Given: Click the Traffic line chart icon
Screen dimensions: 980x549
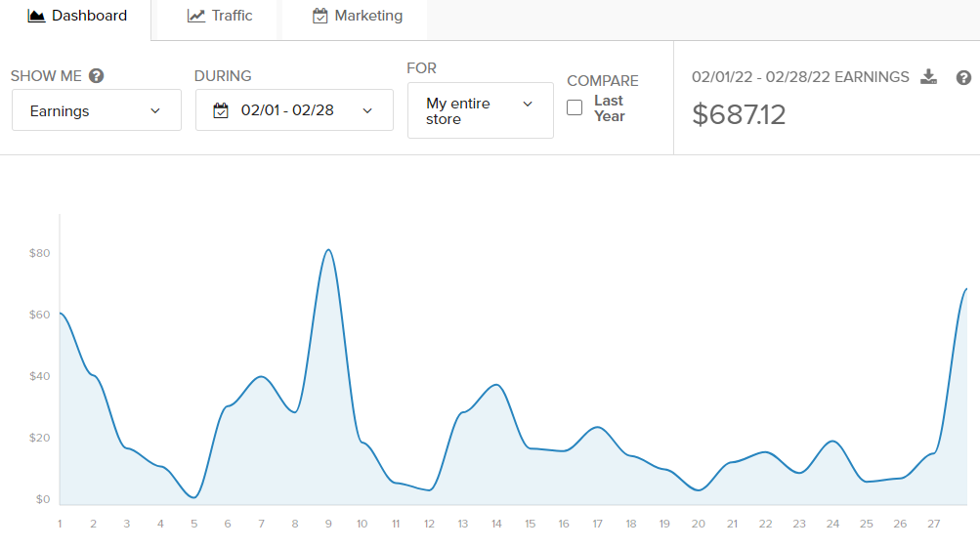Looking at the screenshot, I should click(196, 16).
